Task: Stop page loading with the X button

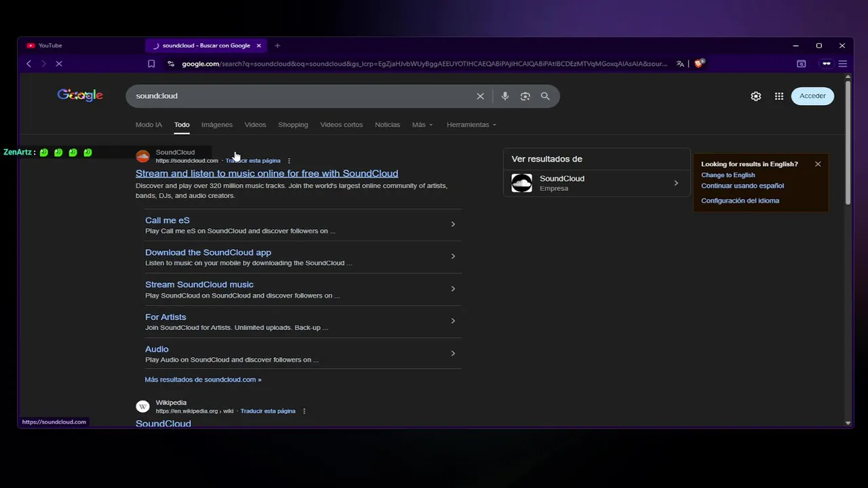Action: pyautogui.click(x=59, y=64)
